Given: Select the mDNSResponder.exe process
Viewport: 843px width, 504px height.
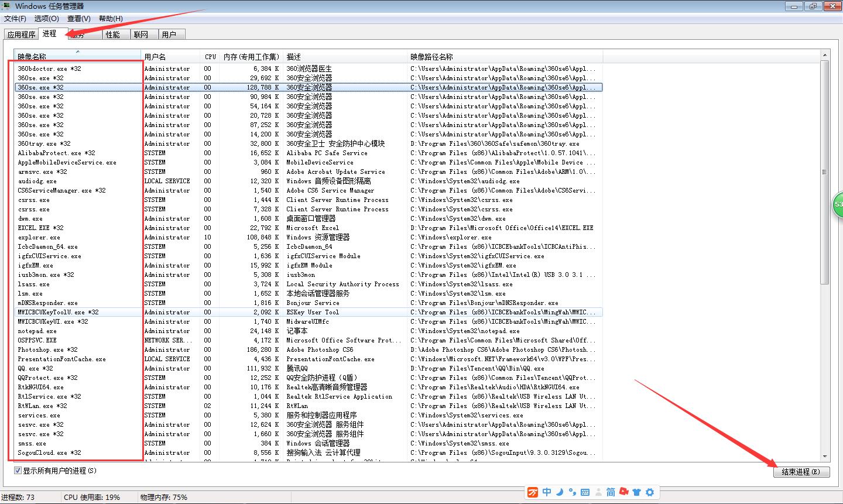Looking at the screenshot, I should coord(309,303).
